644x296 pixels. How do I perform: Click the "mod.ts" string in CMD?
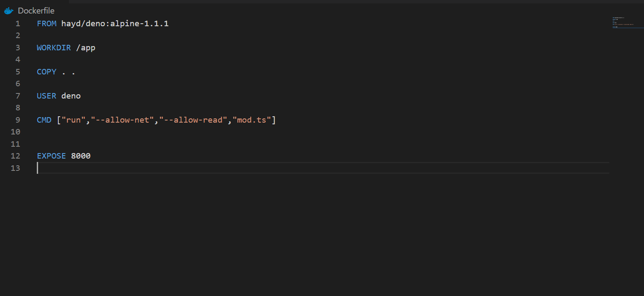pyautogui.click(x=252, y=120)
